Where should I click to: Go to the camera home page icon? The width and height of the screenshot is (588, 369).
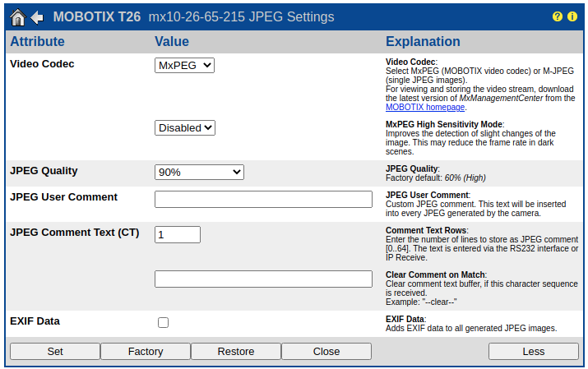pyautogui.click(x=17, y=17)
